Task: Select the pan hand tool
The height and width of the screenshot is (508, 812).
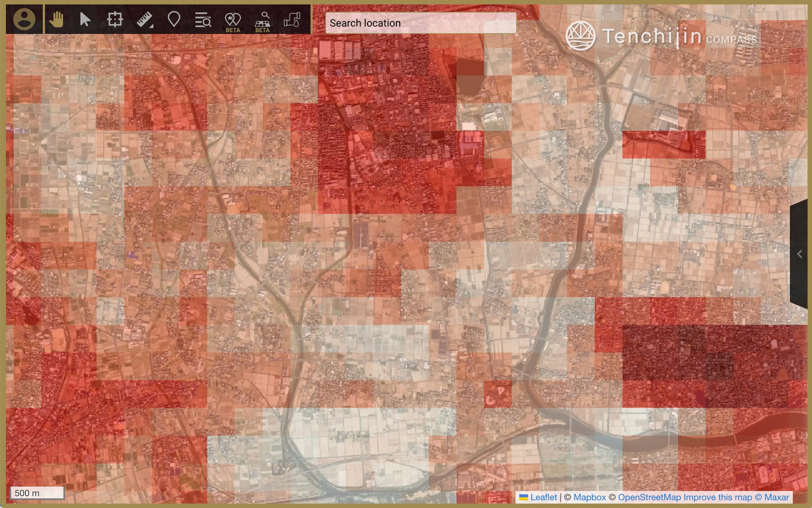Action: click(56, 19)
